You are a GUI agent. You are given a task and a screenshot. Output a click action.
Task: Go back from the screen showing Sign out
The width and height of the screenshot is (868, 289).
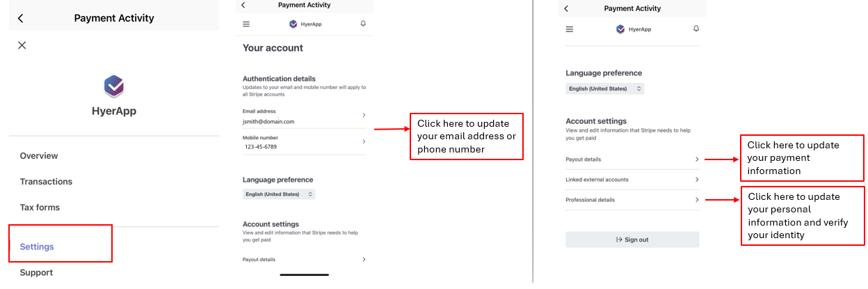[566, 8]
